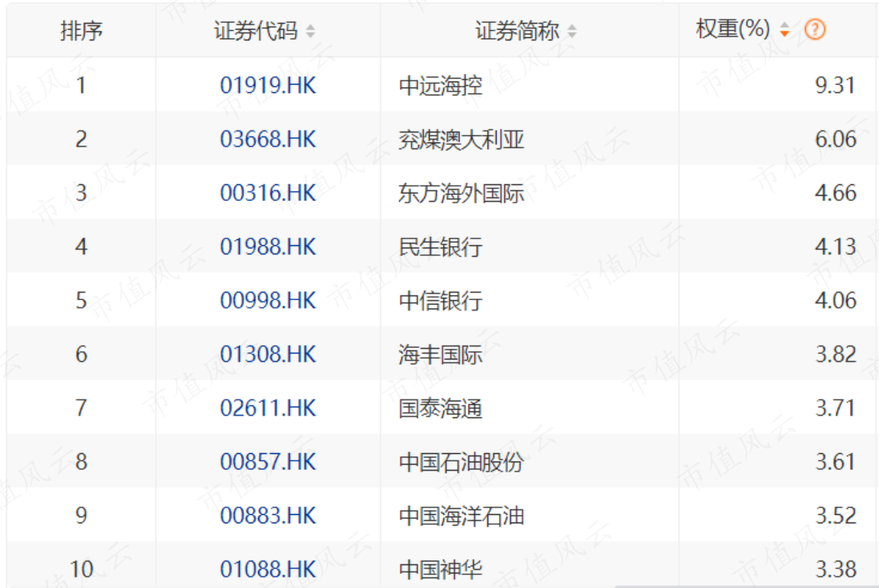
Task: Select the name 中国神华
Action: [x=440, y=570]
